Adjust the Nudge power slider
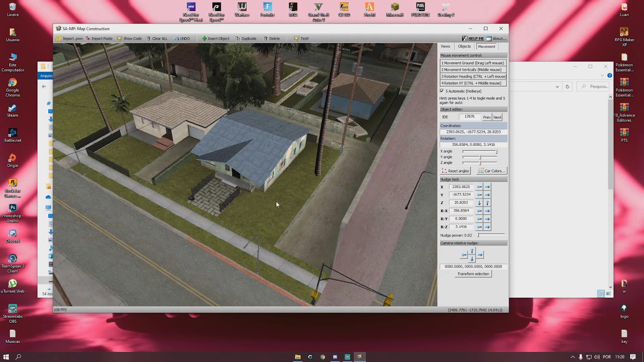The width and height of the screenshot is (644, 362). (491, 235)
